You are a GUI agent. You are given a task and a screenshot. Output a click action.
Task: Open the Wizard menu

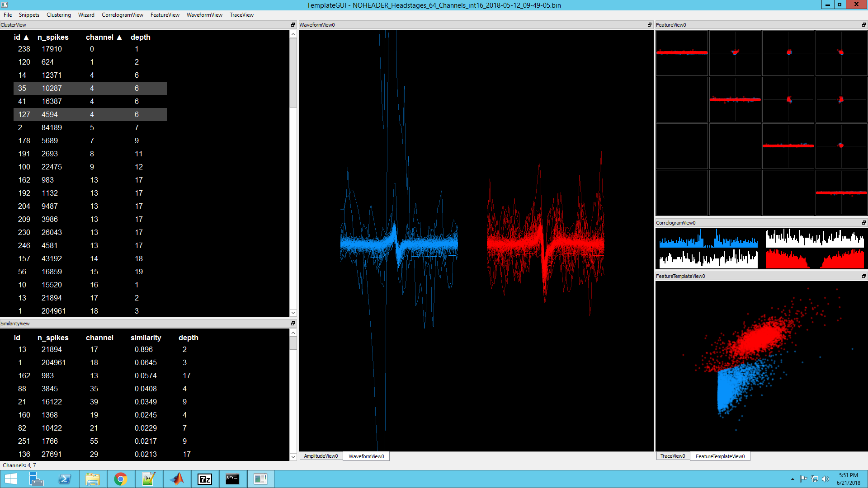(x=86, y=15)
